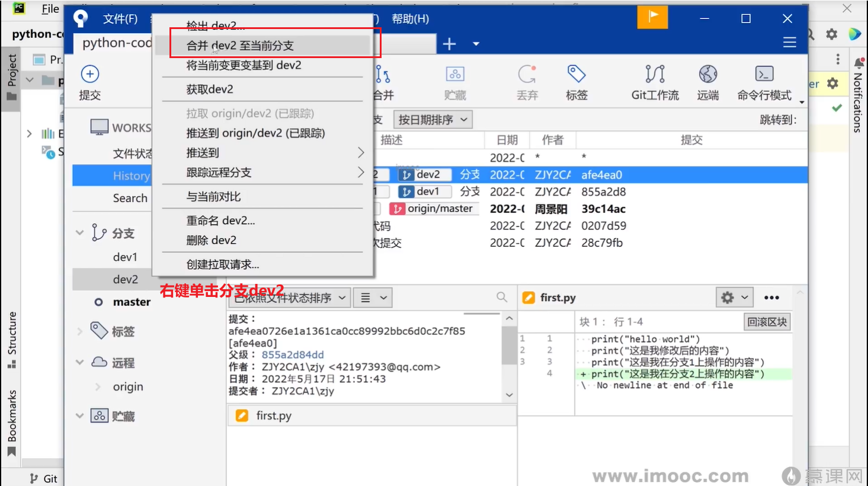
Task: Click the PyCharm vertical three-dots options icon
Action: (x=837, y=59)
